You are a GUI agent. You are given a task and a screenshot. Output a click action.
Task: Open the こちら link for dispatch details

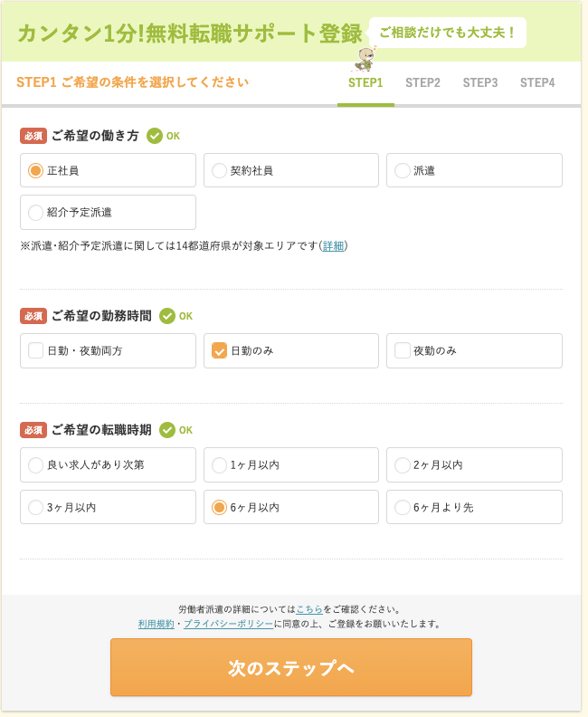click(309, 609)
